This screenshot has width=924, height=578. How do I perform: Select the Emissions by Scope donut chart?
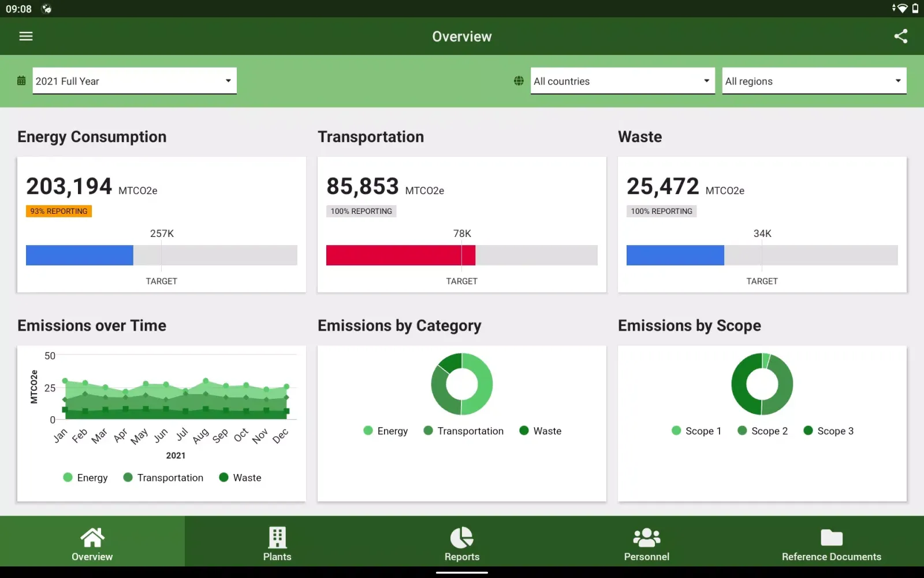[762, 384]
